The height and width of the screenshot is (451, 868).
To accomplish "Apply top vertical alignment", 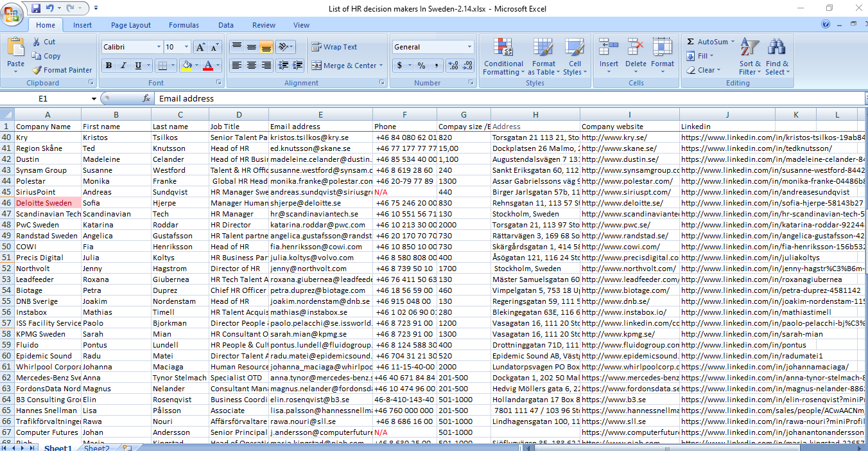I will [237, 47].
